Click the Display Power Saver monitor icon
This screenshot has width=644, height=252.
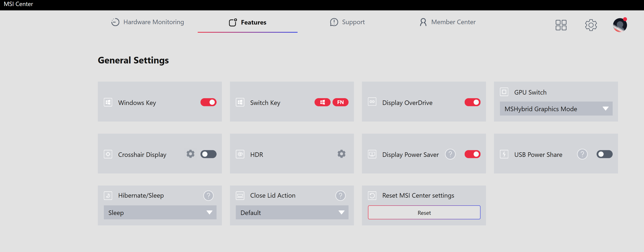[x=372, y=154]
